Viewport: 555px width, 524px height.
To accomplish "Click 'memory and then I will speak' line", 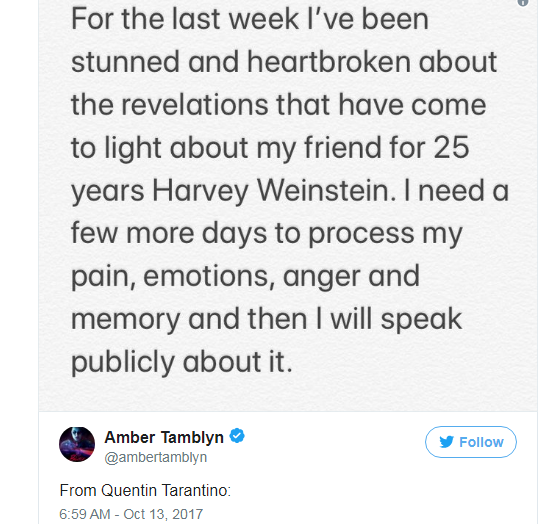I will point(267,320).
